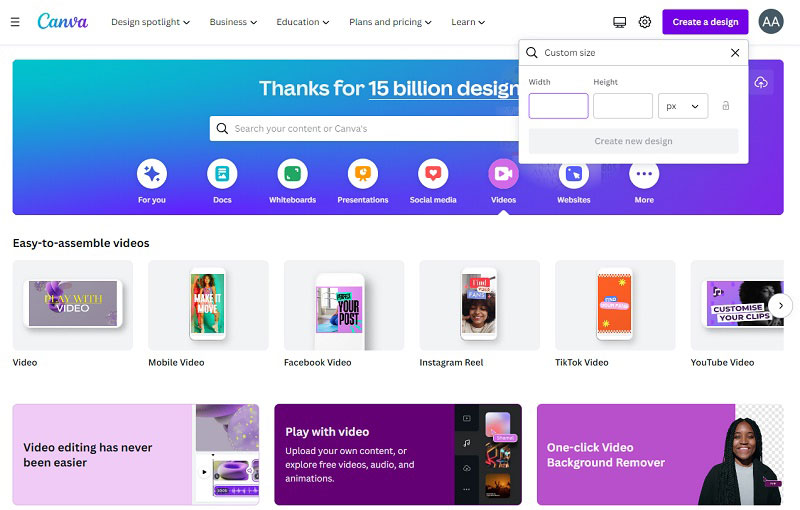Open the settings gear icon
This screenshot has width=800, height=510.
[x=645, y=22]
